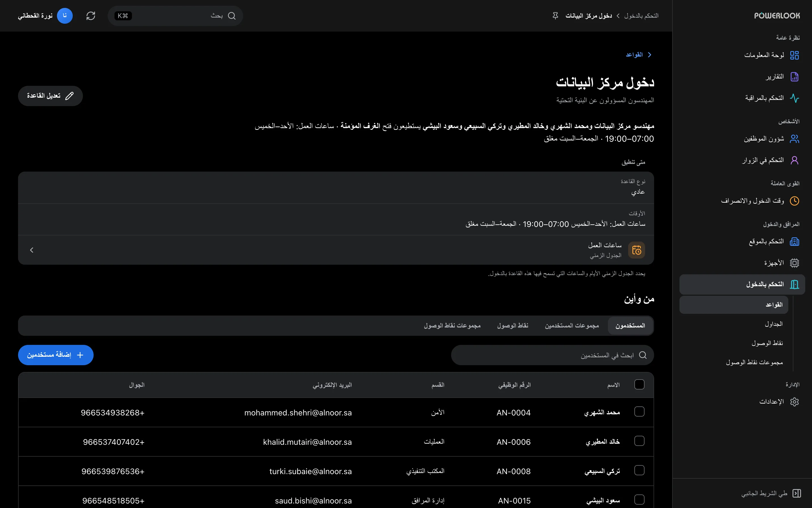Image resolution: width=812 pixels, height=508 pixels.
Task: Open الإعدادات settings gear icon
Action: [x=794, y=402]
